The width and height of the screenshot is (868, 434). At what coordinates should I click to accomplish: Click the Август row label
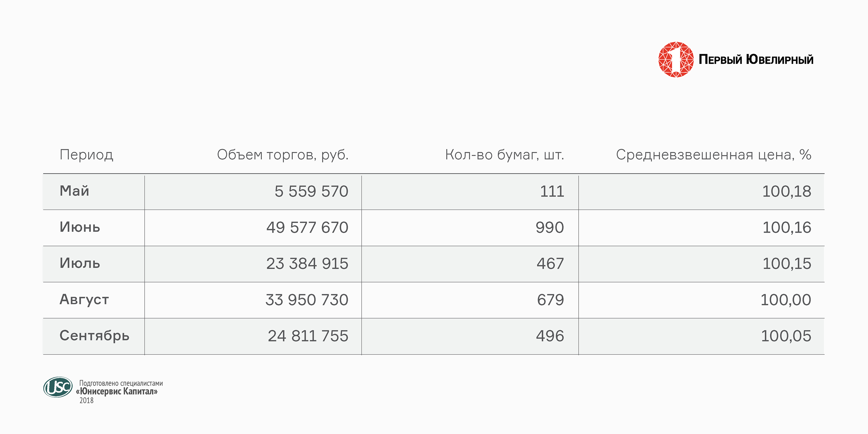84,299
